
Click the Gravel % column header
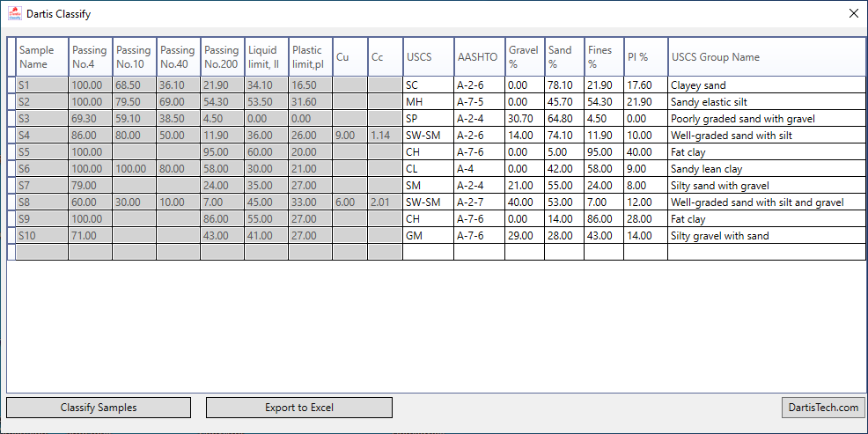(x=525, y=57)
